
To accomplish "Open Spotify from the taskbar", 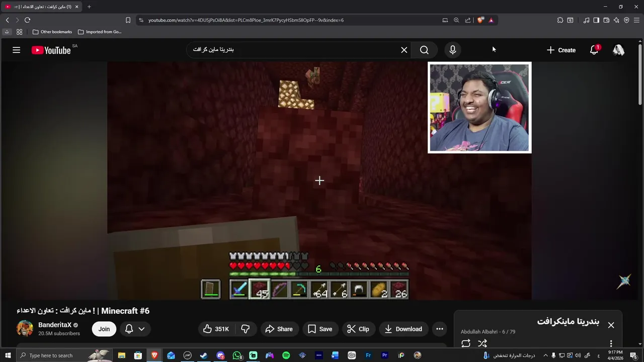I will (286, 355).
